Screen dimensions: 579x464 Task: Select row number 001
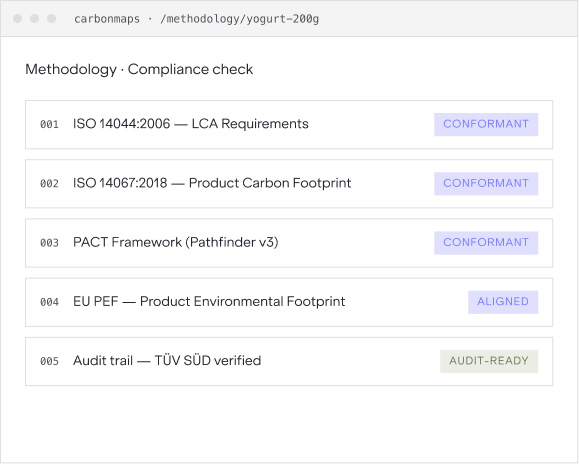[49, 124]
